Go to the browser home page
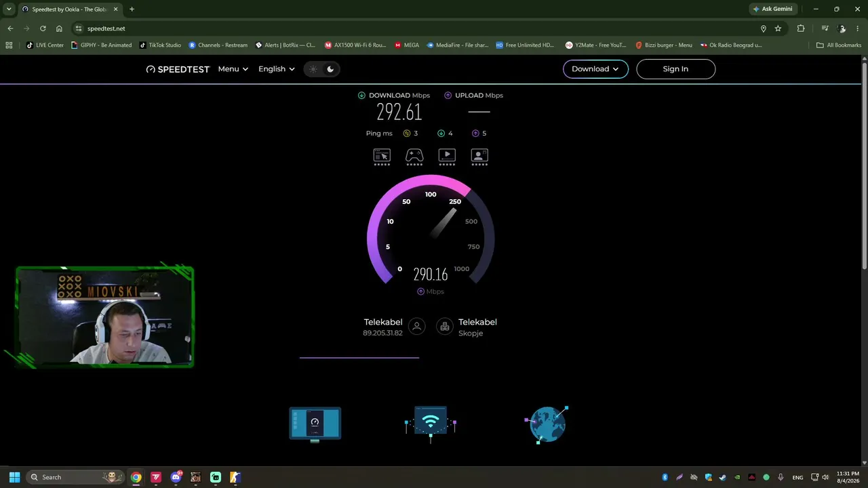The height and width of the screenshot is (488, 868). coord(59,28)
